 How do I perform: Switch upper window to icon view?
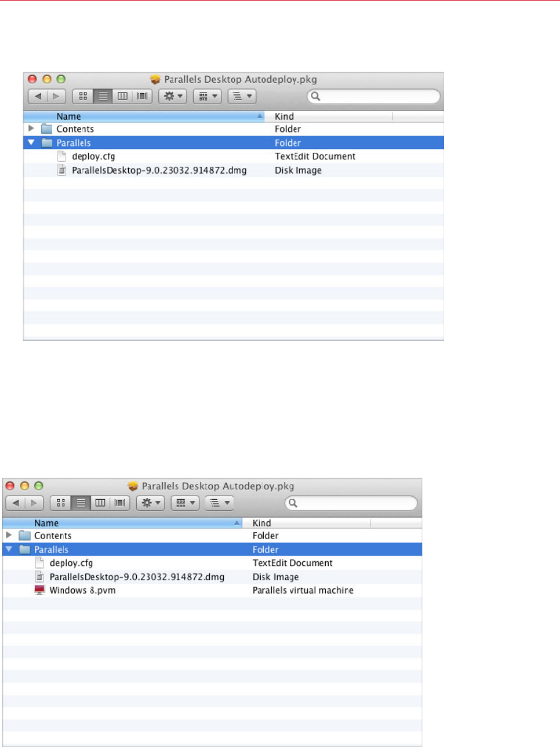(x=83, y=96)
